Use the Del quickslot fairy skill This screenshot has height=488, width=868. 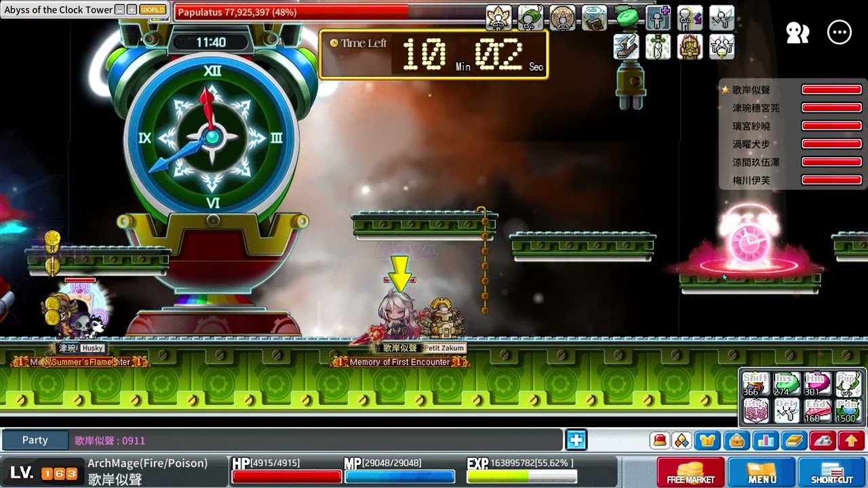(x=787, y=411)
